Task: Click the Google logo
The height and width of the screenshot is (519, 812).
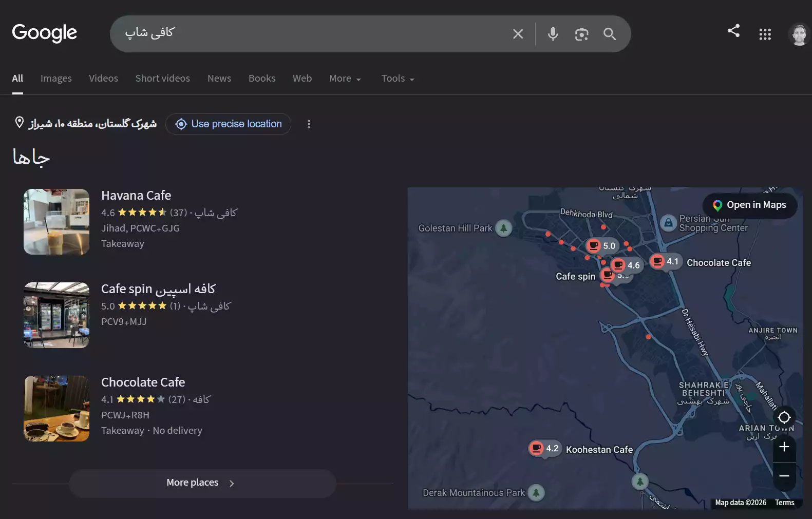Action: [45, 33]
